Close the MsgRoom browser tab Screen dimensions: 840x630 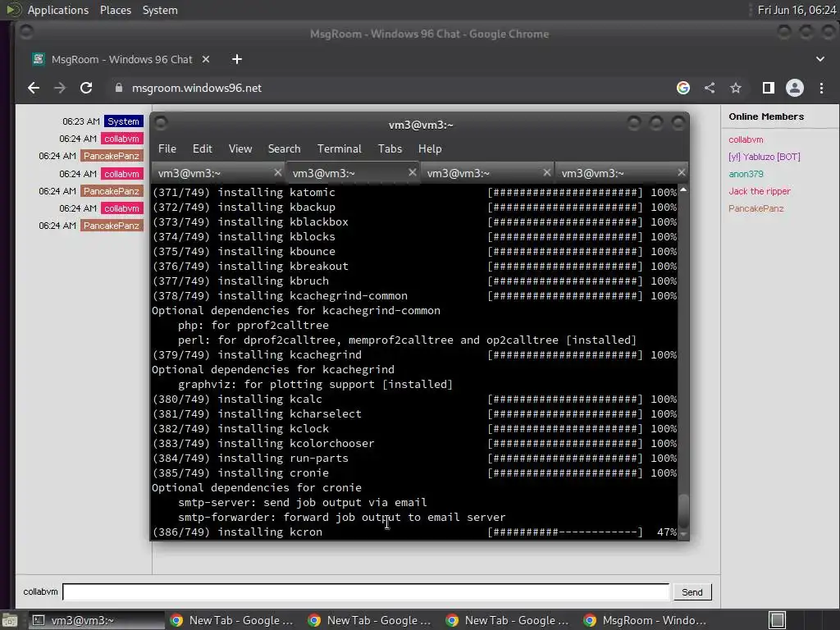pos(206,59)
